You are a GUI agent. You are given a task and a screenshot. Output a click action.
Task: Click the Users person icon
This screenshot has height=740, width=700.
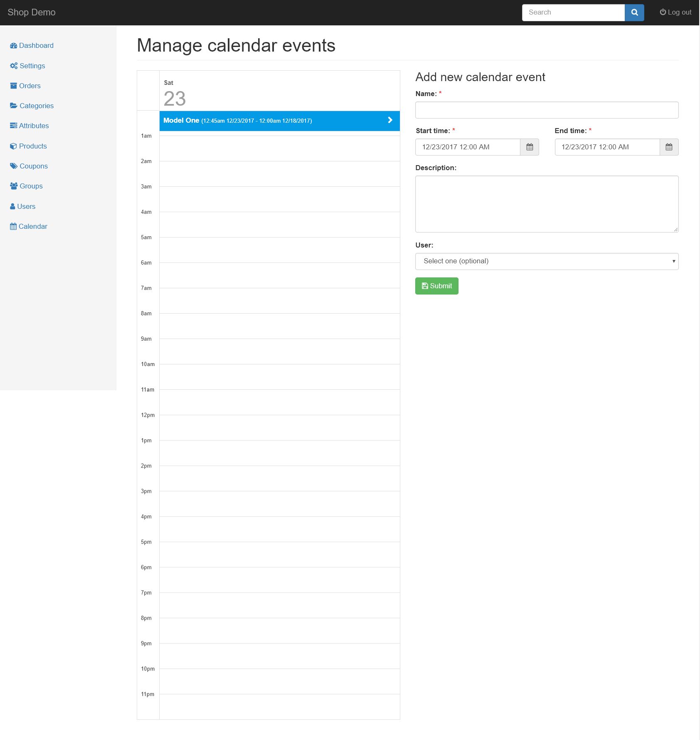click(12, 206)
